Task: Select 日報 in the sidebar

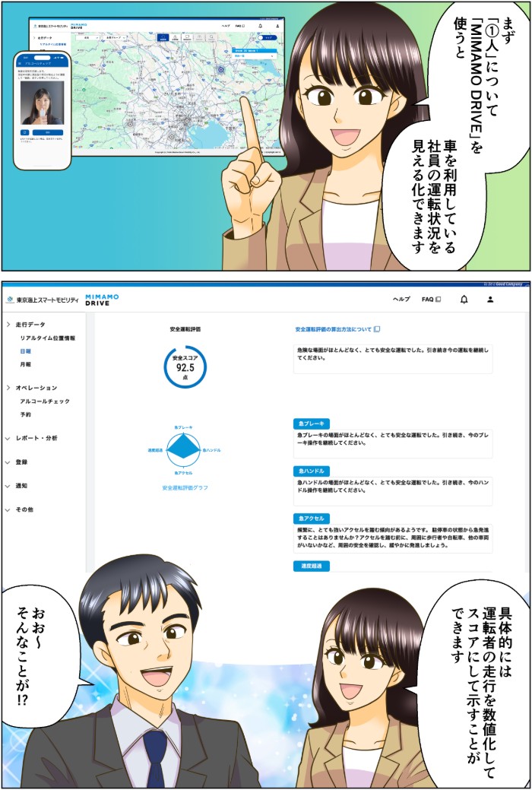Action: [25, 351]
